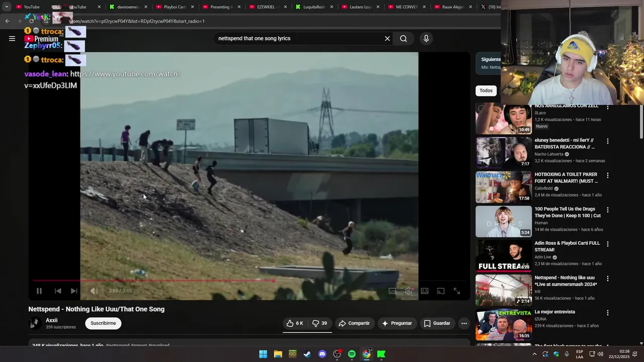This screenshot has height=362, width=644.
Task: Open Chrome from the taskbar
Action: 367,354
